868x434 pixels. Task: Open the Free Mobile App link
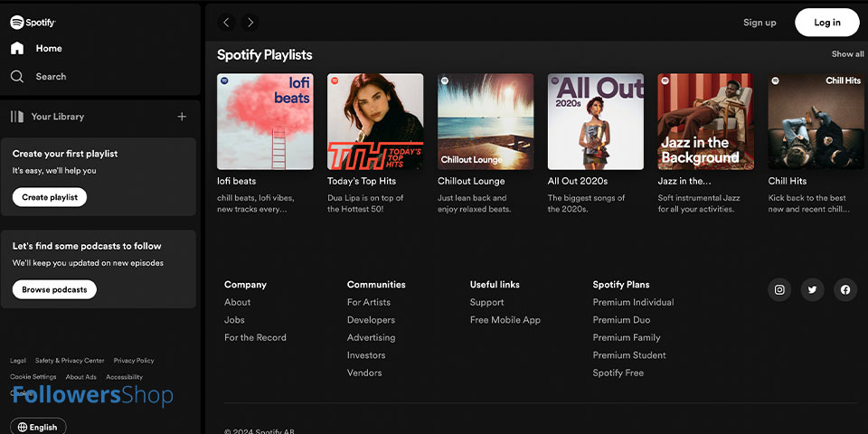pos(505,320)
